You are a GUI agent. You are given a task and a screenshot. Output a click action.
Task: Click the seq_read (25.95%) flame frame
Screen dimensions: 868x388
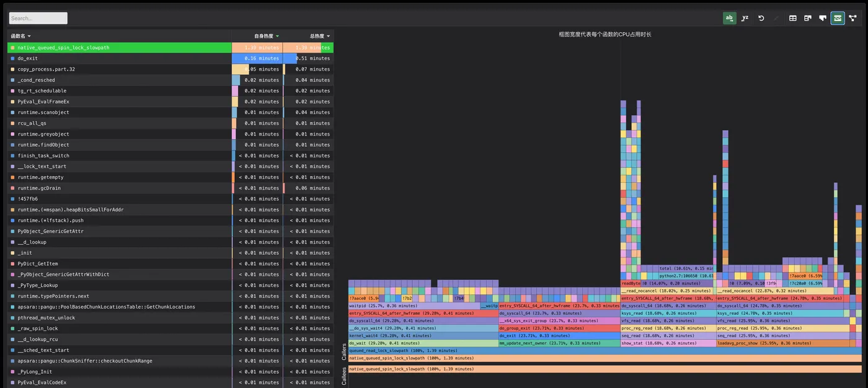tap(783, 335)
